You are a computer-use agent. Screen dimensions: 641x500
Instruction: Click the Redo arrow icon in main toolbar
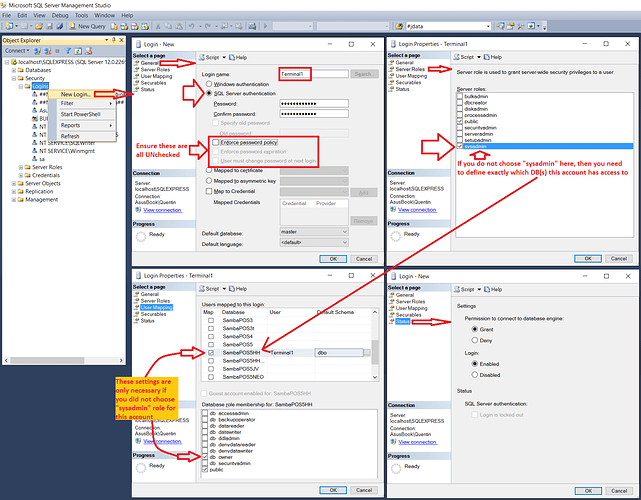coord(208,26)
